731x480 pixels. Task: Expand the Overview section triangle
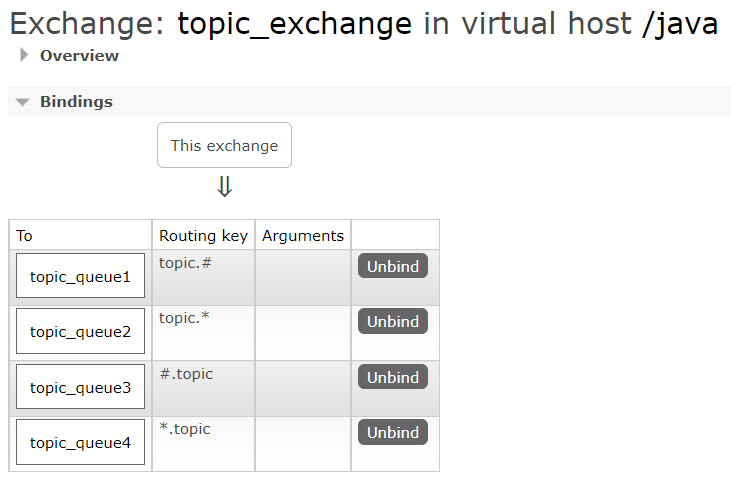click(25, 56)
